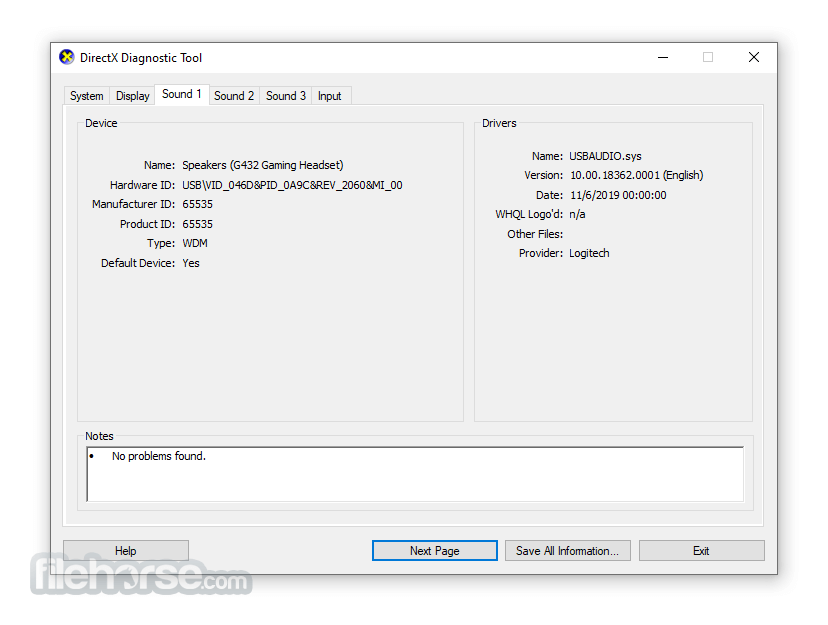Select the Hardware ID value USB\VID_046D
Screen dimensions: 828x625
(292, 185)
